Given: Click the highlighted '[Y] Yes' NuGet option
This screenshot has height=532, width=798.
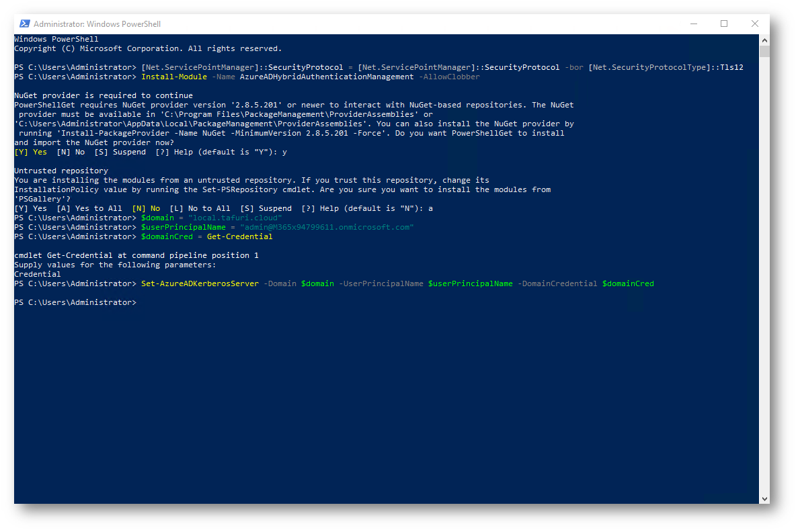Looking at the screenshot, I should click(31, 152).
